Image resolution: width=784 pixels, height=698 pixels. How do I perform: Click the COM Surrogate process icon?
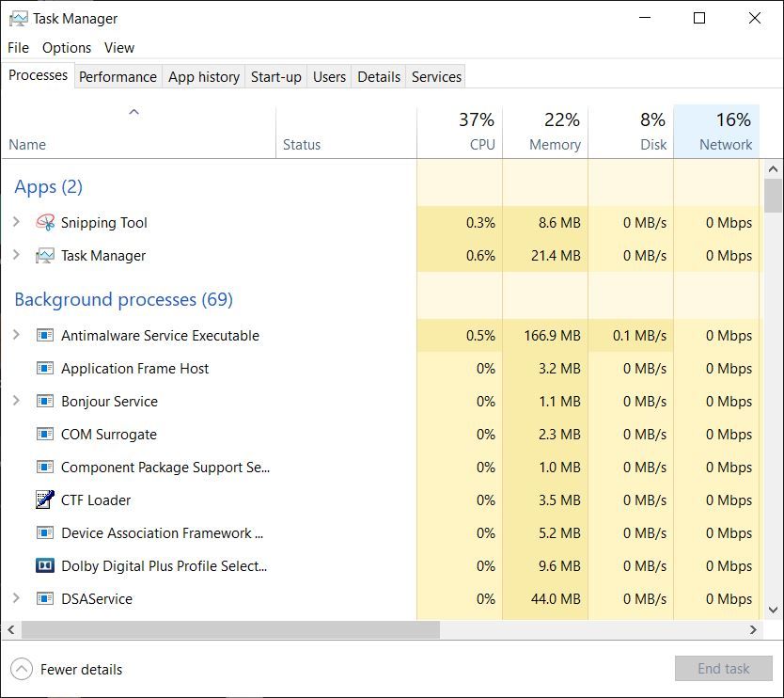pos(45,434)
